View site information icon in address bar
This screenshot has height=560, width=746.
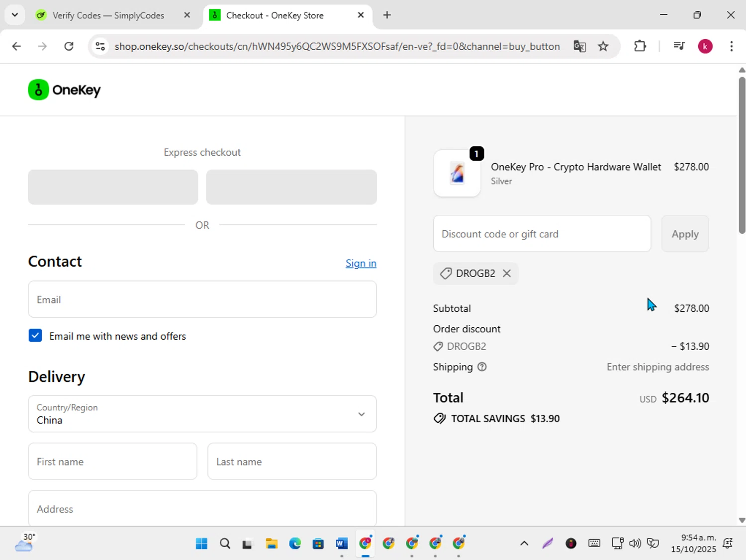click(100, 46)
